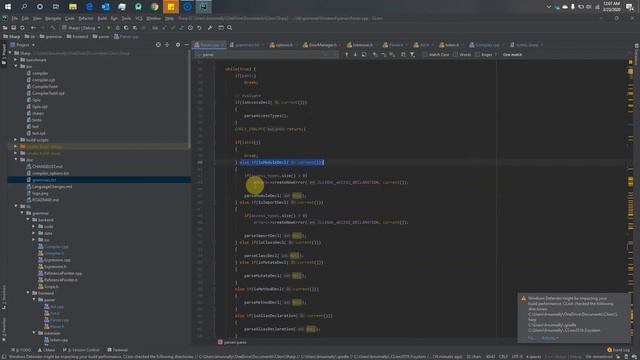Click the Run play icon

(x=109, y=28)
